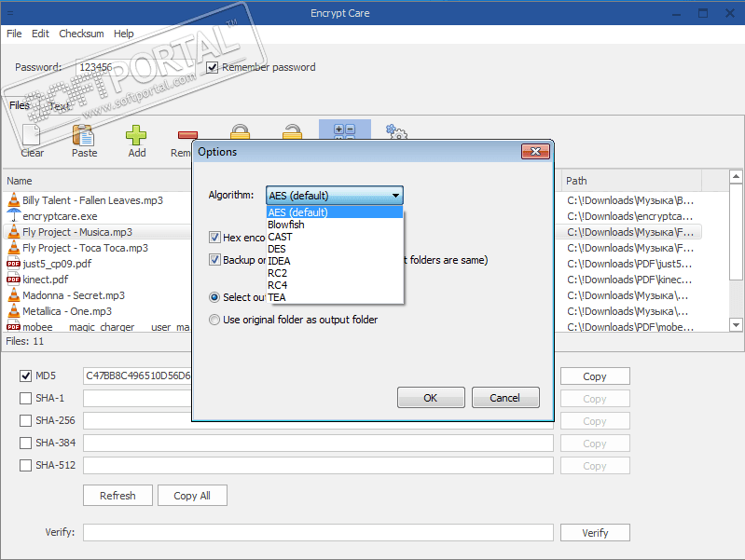Enable the SHA-256 checkbox
The image size is (745, 560).
(x=26, y=420)
